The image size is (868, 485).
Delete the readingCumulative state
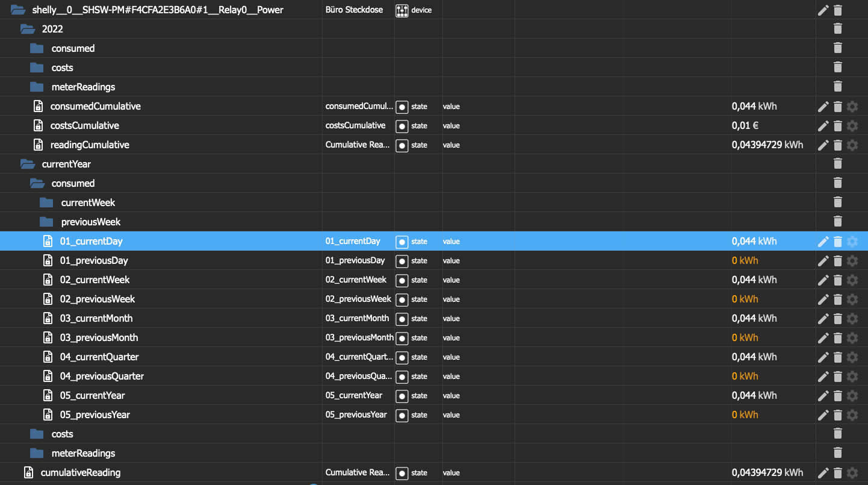[837, 145]
